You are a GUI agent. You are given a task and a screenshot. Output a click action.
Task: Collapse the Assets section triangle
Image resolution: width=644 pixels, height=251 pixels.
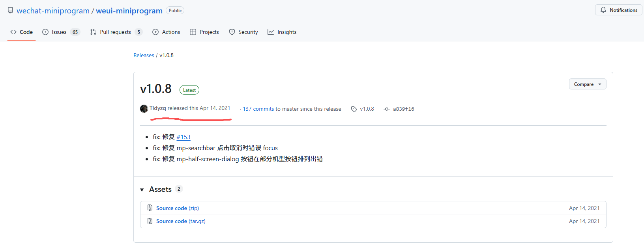click(x=142, y=190)
